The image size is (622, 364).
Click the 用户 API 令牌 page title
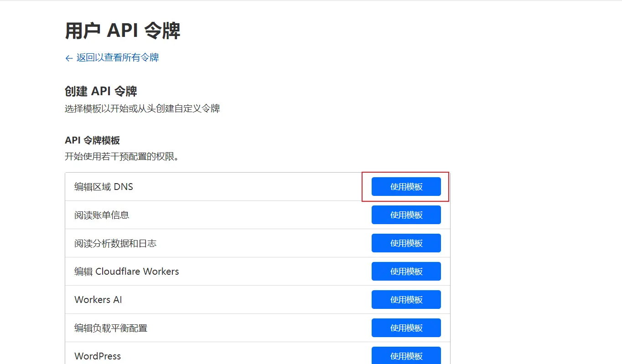[x=123, y=31]
